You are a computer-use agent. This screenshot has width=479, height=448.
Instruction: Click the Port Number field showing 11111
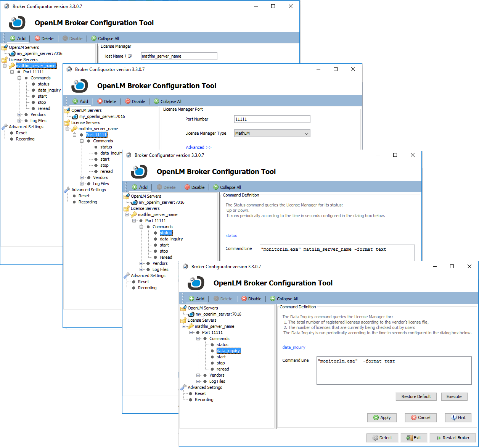272,119
